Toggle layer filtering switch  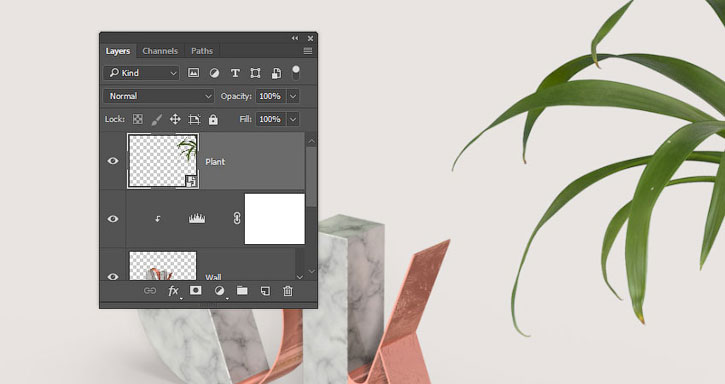pos(295,72)
